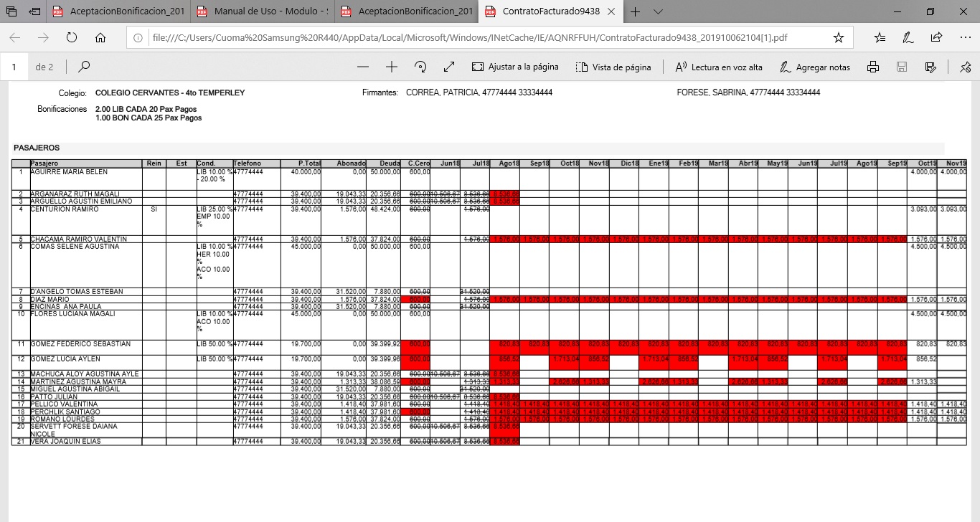Switch to first AceptacionBonificacion_201 tab
Viewport: 980px width, 522px height.
(118, 11)
